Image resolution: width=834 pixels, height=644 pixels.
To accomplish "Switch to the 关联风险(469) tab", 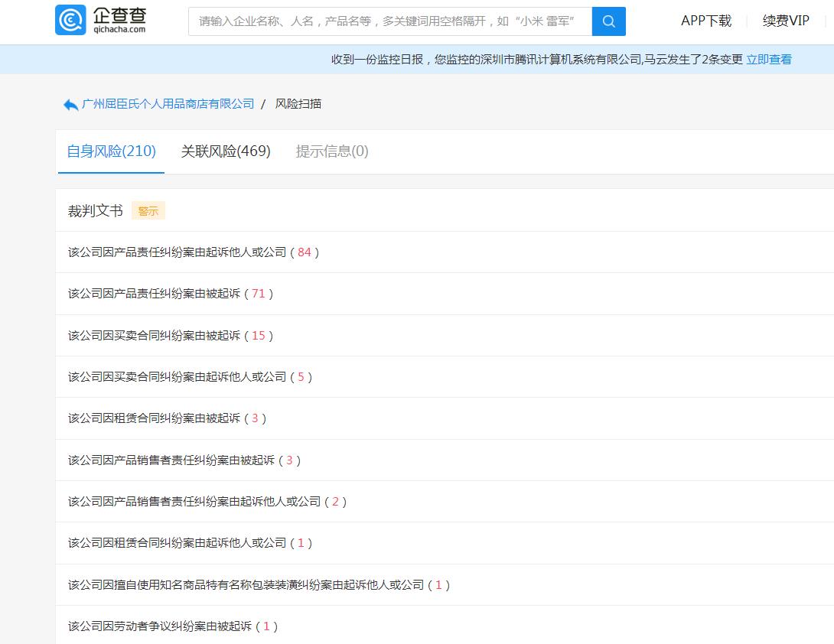I will [x=226, y=151].
